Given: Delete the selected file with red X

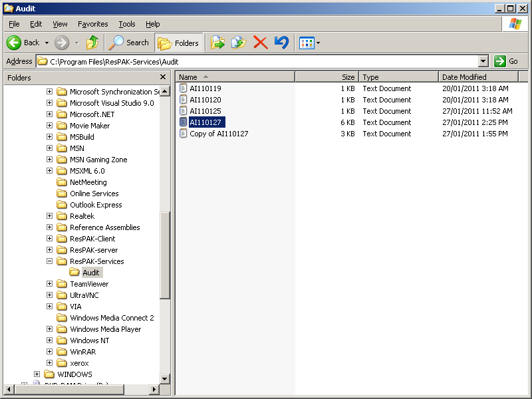Looking at the screenshot, I should tap(261, 43).
